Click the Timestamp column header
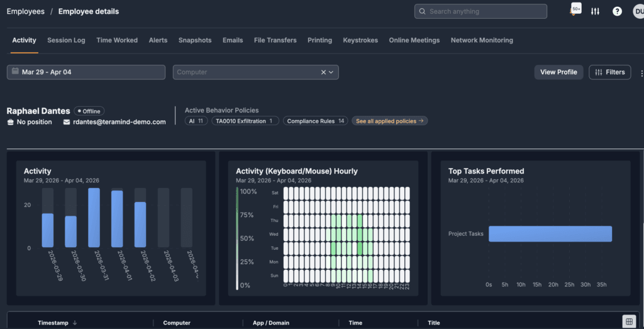Screen dimensions: 644x329 click(x=53, y=323)
